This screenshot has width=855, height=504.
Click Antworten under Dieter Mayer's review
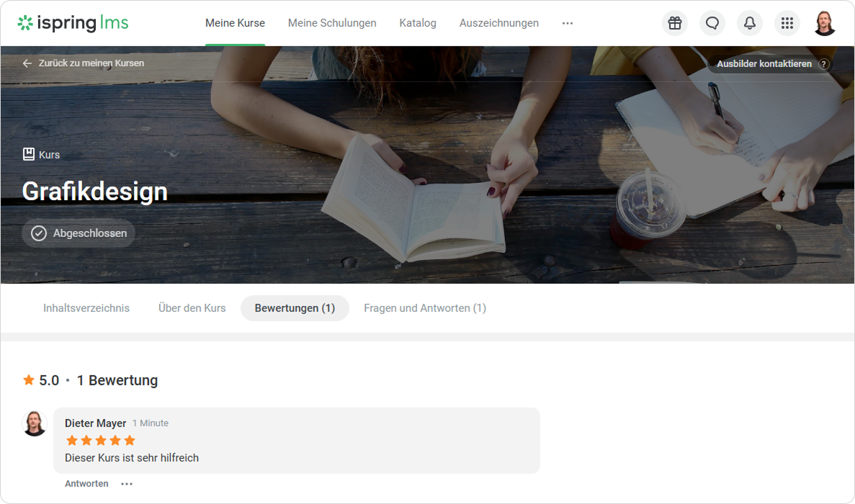(x=86, y=484)
